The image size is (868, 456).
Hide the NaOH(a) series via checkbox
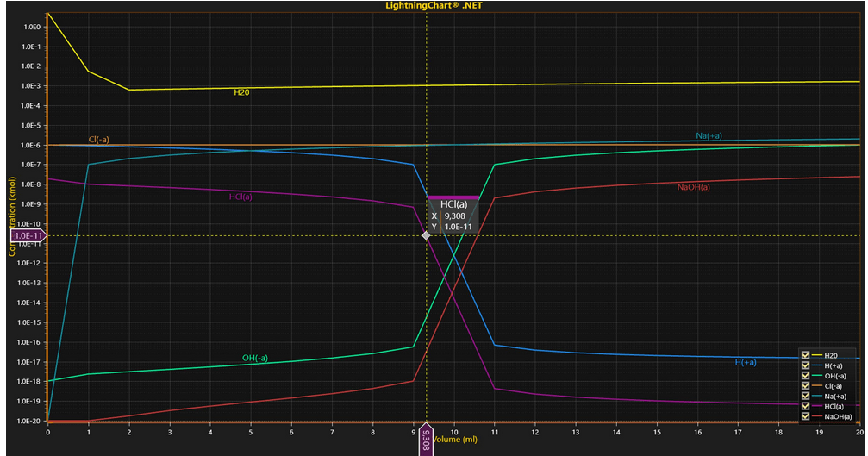pos(805,417)
